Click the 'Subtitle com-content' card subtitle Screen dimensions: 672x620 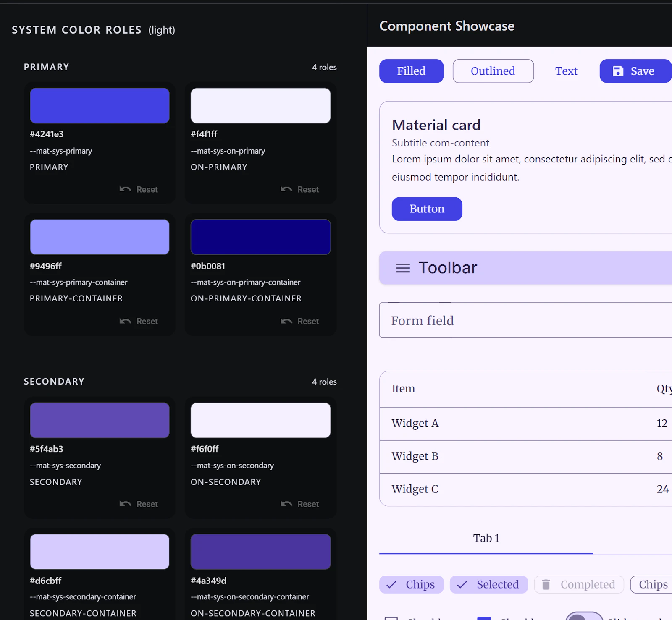coord(440,143)
